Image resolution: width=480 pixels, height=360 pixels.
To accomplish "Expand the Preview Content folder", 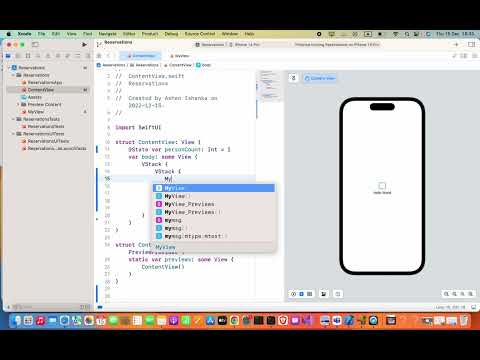I will tap(18, 104).
